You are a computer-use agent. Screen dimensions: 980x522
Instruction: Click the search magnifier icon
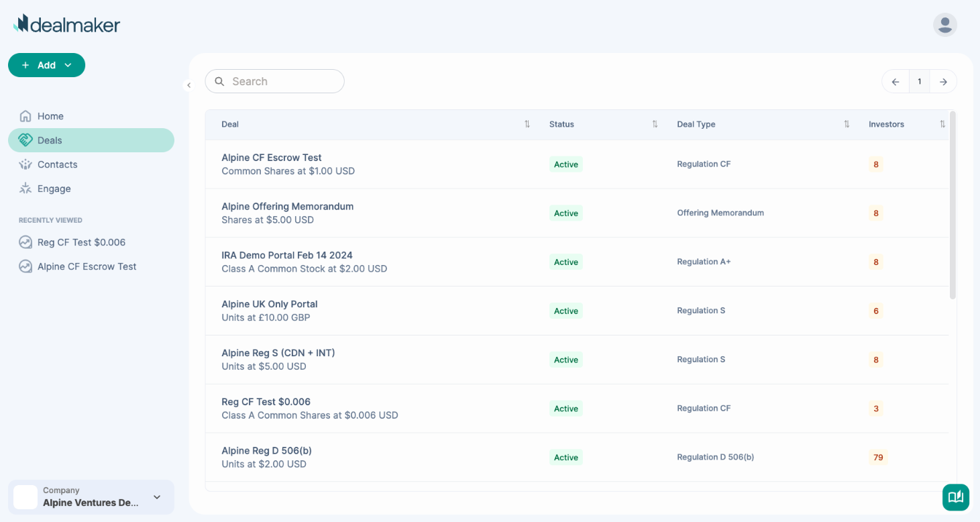coord(219,81)
